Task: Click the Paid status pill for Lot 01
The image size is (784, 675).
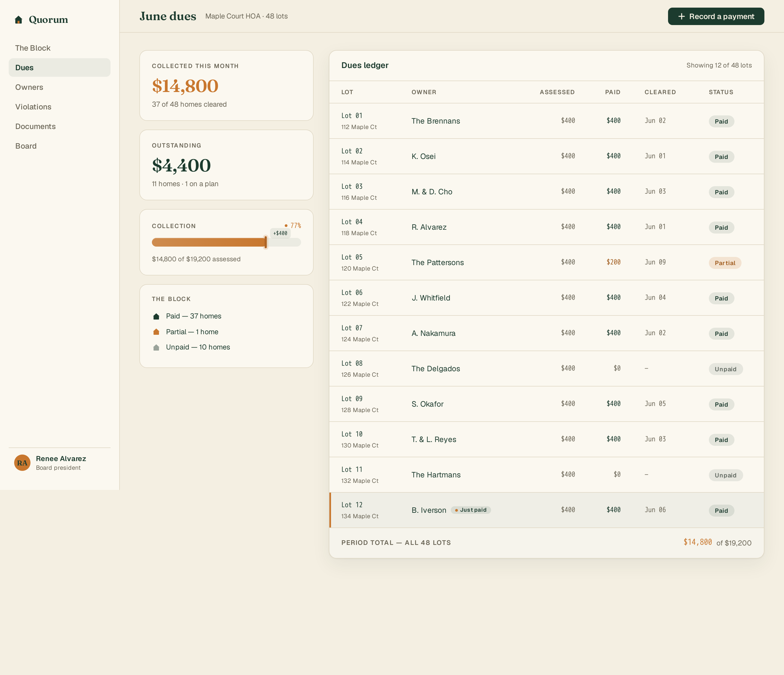Action: click(721, 121)
